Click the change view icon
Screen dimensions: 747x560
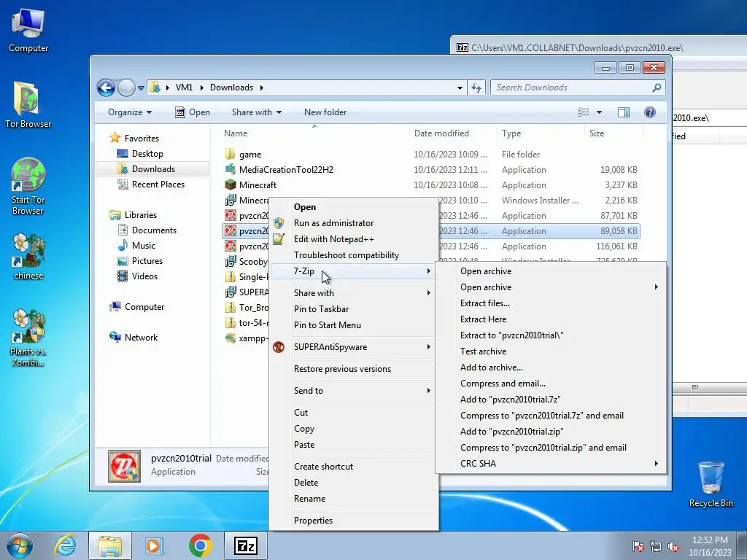point(583,112)
